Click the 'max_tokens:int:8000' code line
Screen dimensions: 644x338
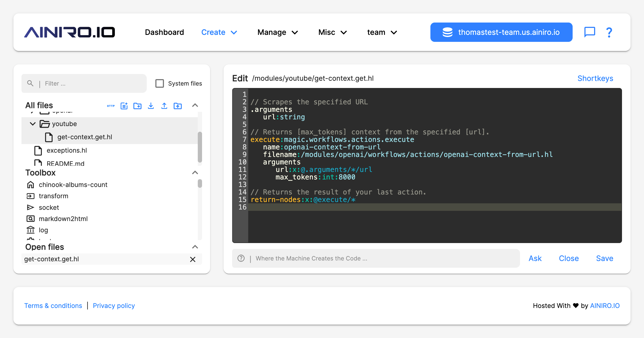[x=315, y=177]
